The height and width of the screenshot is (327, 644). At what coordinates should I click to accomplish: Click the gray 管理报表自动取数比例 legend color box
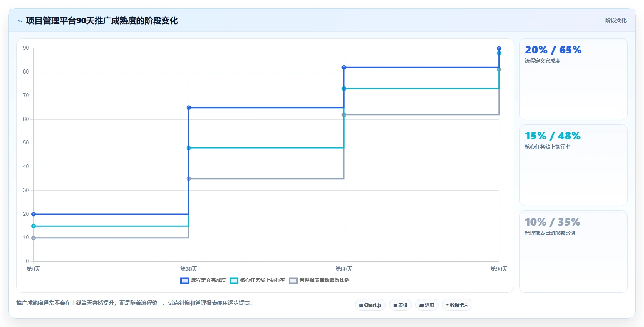[293, 280]
